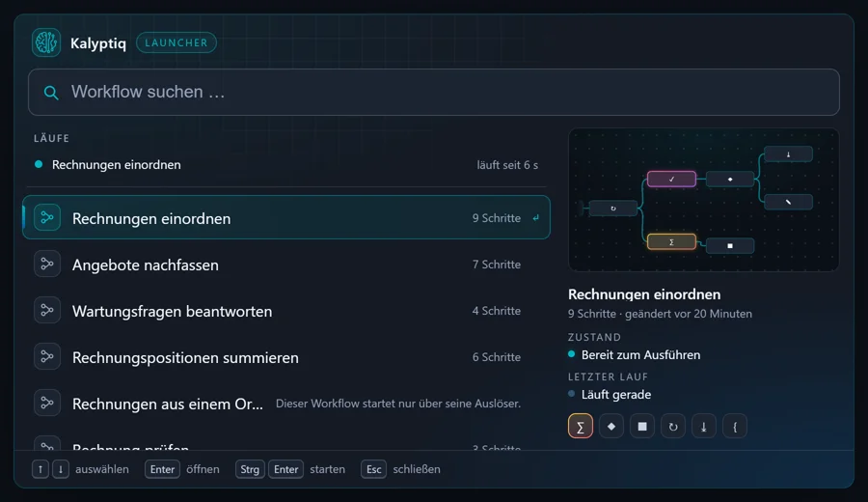Click the square stop step chip
The height and width of the screenshot is (502, 868).
pos(642,426)
